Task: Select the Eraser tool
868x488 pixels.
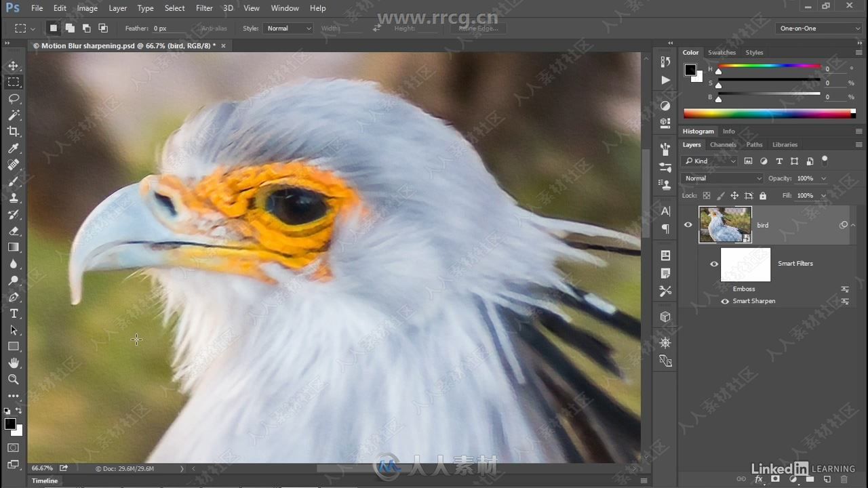Action: point(13,231)
